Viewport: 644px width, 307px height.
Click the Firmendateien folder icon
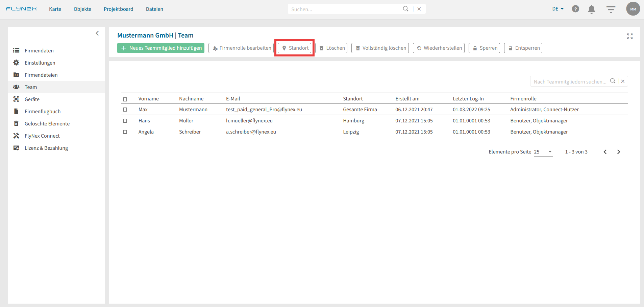pos(16,75)
